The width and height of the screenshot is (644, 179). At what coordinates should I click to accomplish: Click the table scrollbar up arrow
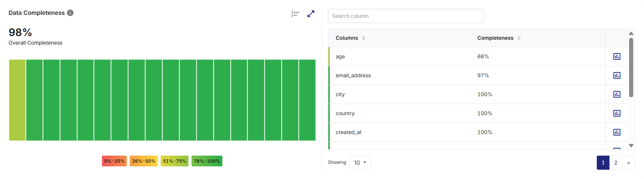click(x=631, y=33)
